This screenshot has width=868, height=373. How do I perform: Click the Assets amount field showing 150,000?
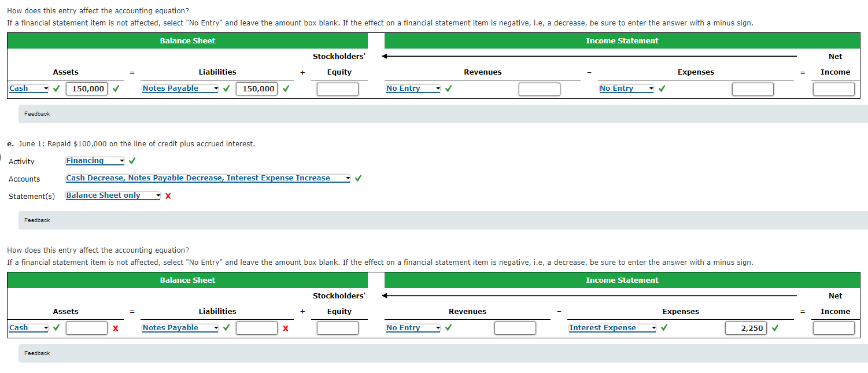87,89
